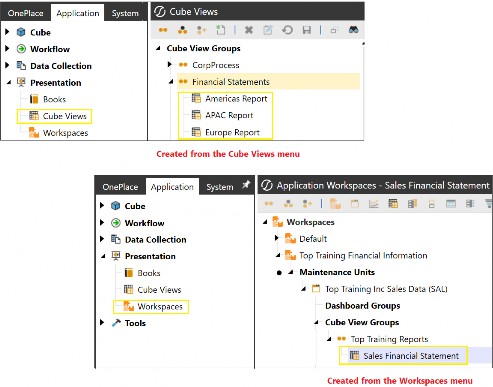The image size is (493, 387).
Task: Collapse Presentation node in upper navigation pane
Action: 9,82
